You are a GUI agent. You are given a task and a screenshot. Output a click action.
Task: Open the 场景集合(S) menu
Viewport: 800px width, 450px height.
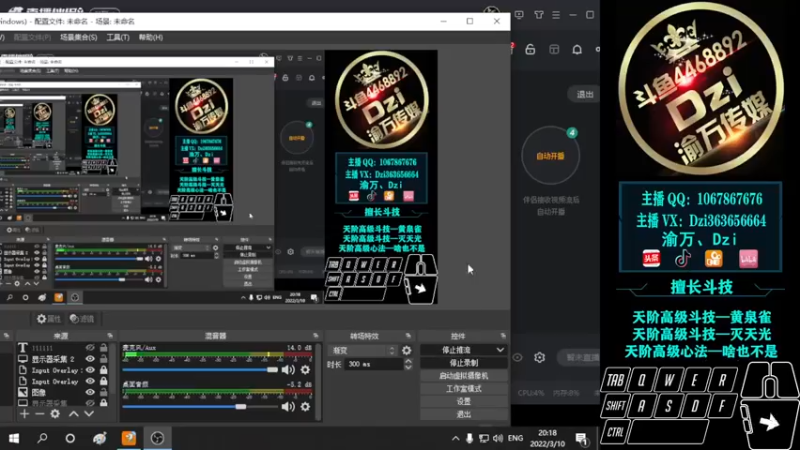point(79,37)
